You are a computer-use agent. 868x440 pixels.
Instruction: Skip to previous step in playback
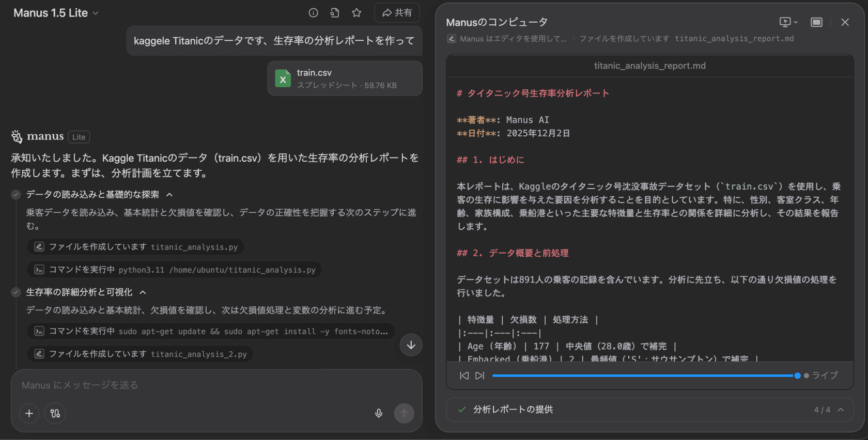coord(464,375)
